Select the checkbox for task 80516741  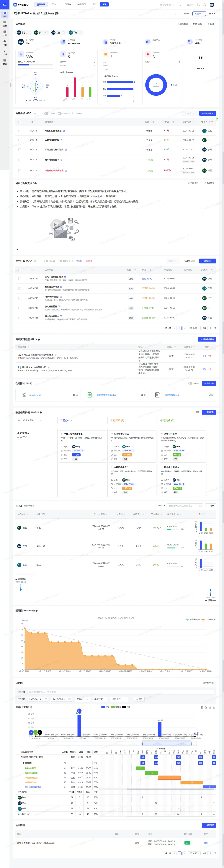19,318
